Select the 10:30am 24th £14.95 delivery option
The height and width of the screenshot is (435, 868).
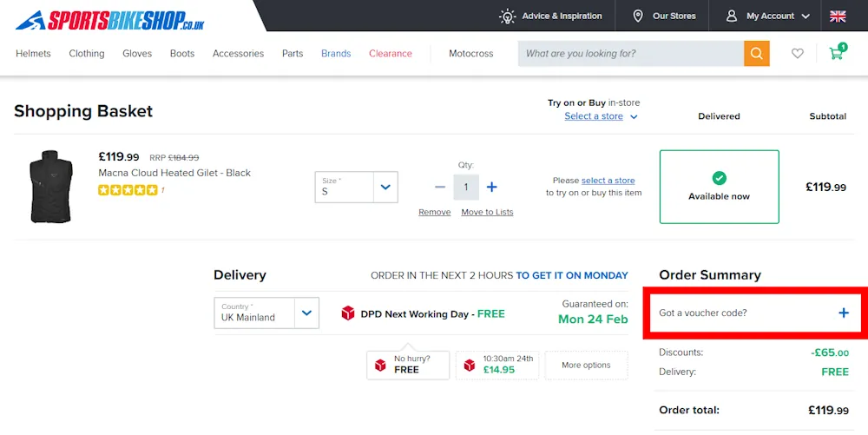(497, 366)
